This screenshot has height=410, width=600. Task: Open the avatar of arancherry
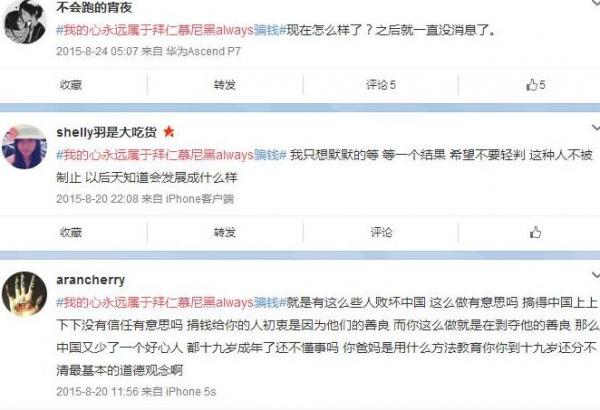pos(24,294)
